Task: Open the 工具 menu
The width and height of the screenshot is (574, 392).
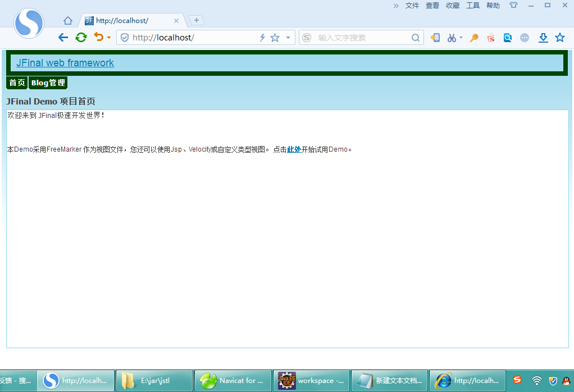Action: 473,6
